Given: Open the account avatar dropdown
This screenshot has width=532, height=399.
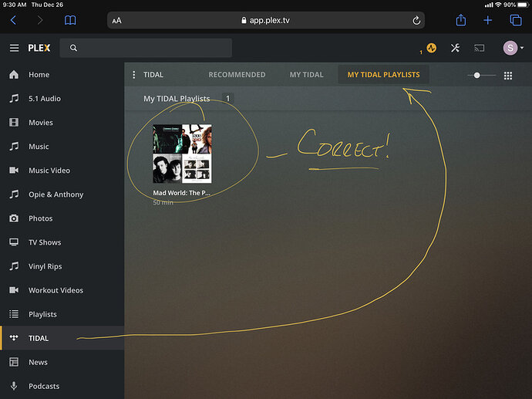Looking at the screenshot, I should click(x=513, y=48).
